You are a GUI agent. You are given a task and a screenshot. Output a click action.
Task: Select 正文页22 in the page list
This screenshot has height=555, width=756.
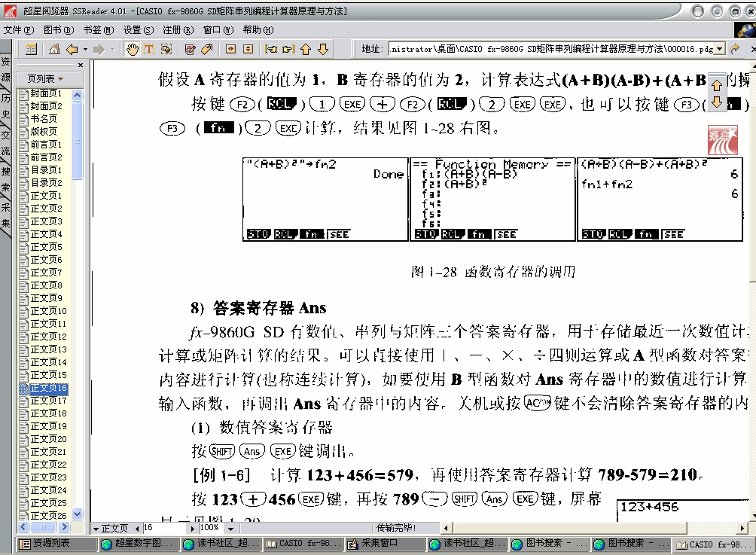click(x=49, y=465)
